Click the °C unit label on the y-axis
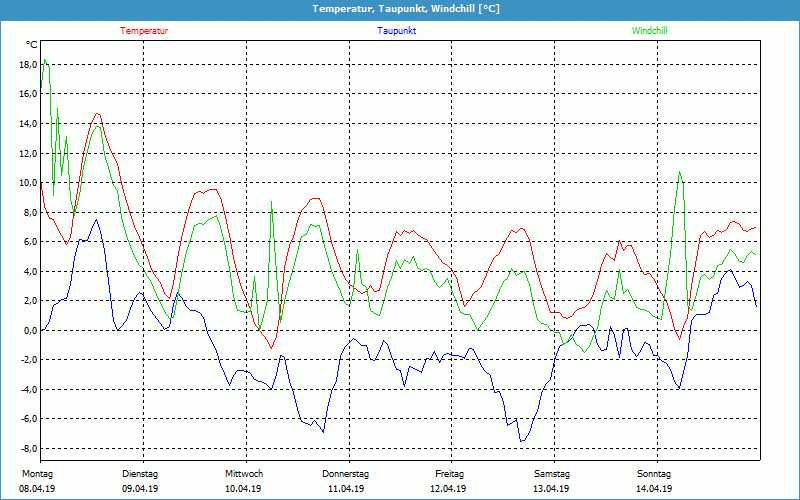The image size is (800, 500). (32, 45)
